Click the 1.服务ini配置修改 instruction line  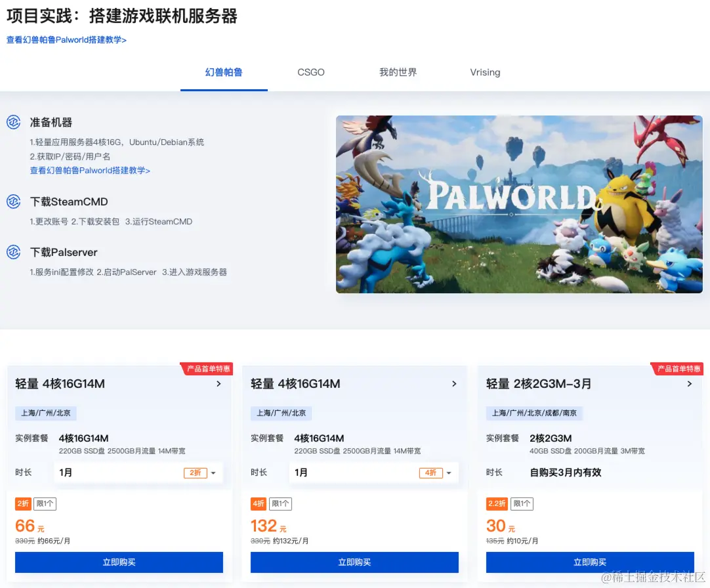[128, 272]
